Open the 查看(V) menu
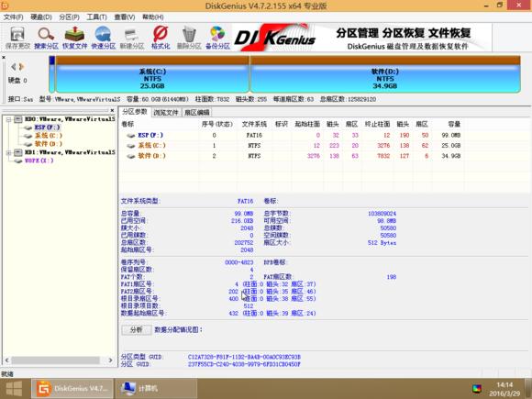 [x=125, y=17]
